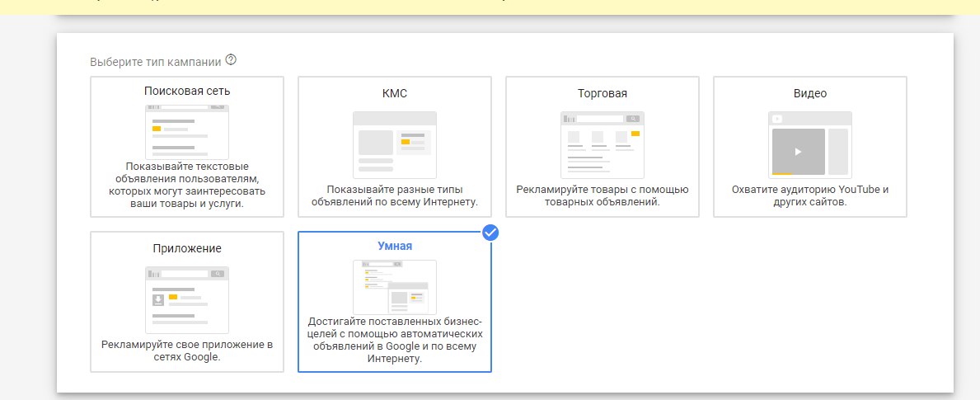
Task: Click the video player illustration in 'Видео'
Action: 810,145
